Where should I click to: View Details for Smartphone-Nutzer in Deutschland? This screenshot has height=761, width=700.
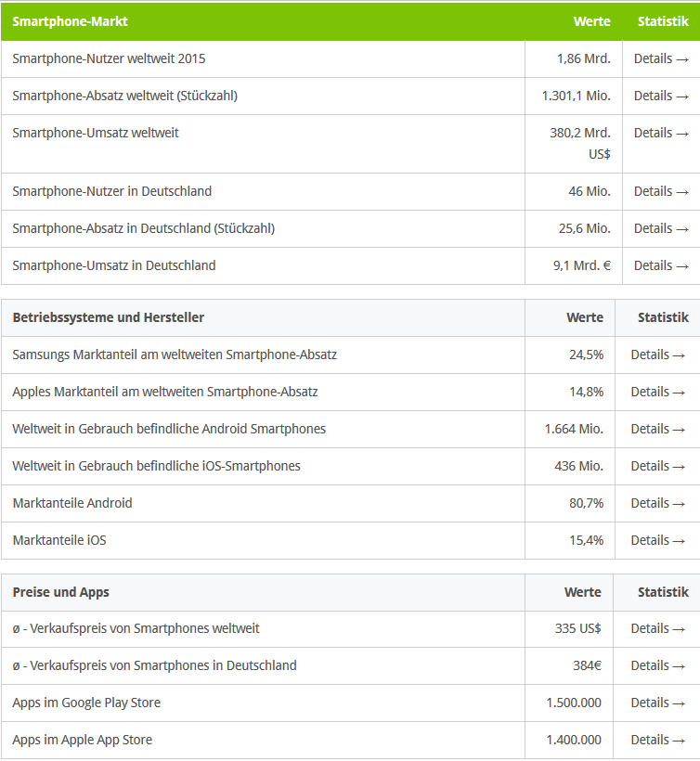click(x=661, y=191)
